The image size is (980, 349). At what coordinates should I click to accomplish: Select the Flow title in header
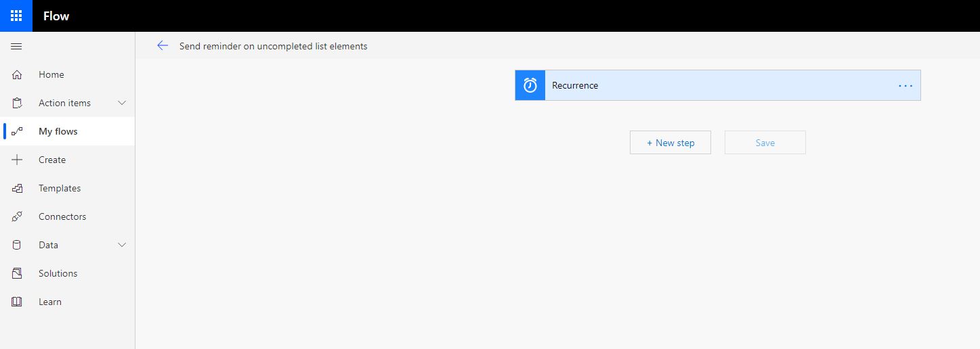coord(56,16)
